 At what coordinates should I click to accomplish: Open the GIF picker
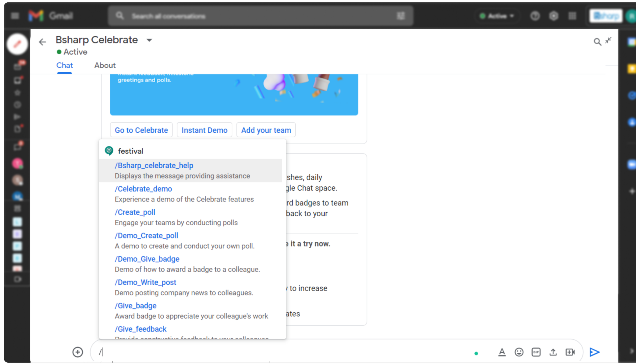536,352
